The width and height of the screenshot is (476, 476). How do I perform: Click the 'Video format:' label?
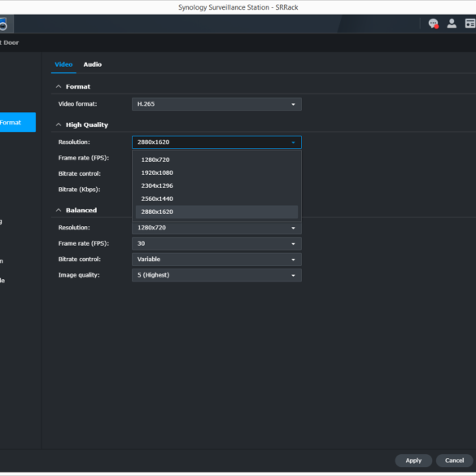(x=78, y=104)
